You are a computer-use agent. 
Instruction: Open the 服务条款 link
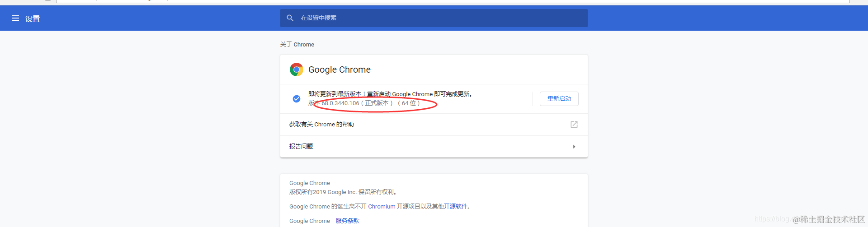[348, 221]
